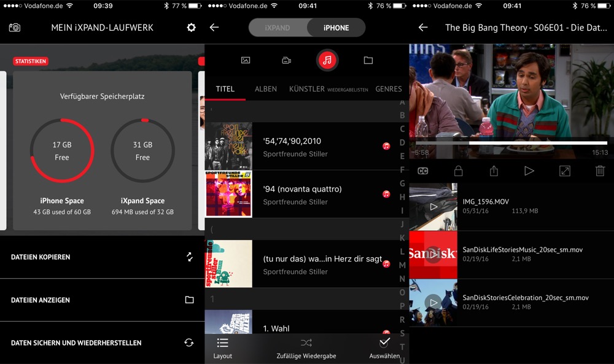Viewport: 614px width, 364px height.
Task: Tap iXpand Space 31 GB Free ring
Action: tap(142, 150)
